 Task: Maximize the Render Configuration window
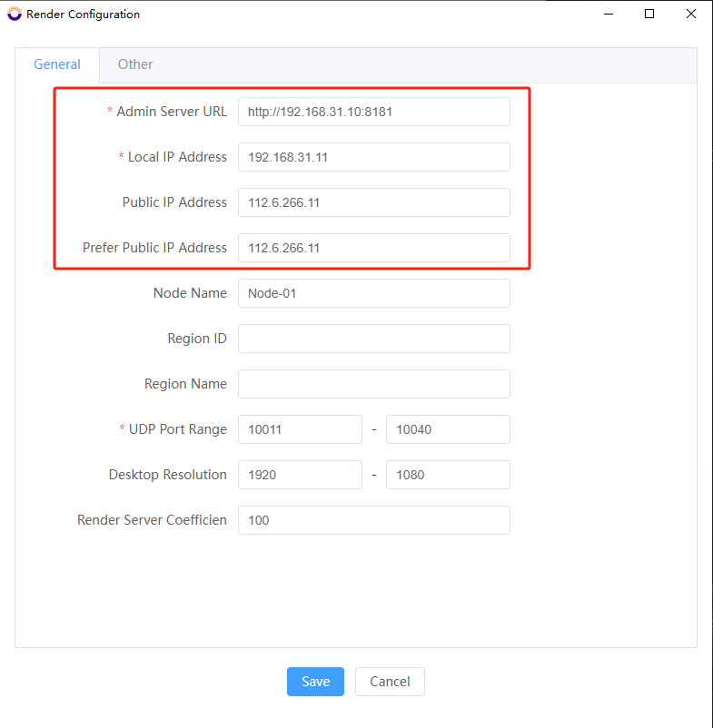(x=649, y=15)
